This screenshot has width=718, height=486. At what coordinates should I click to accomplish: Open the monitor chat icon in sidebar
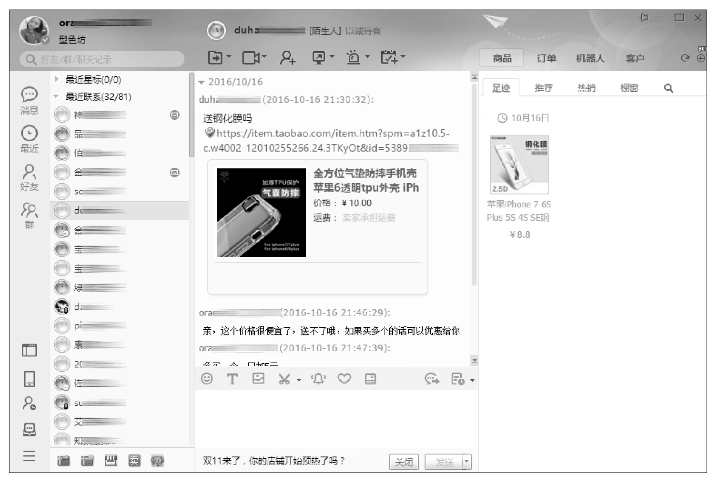point(29,429)
